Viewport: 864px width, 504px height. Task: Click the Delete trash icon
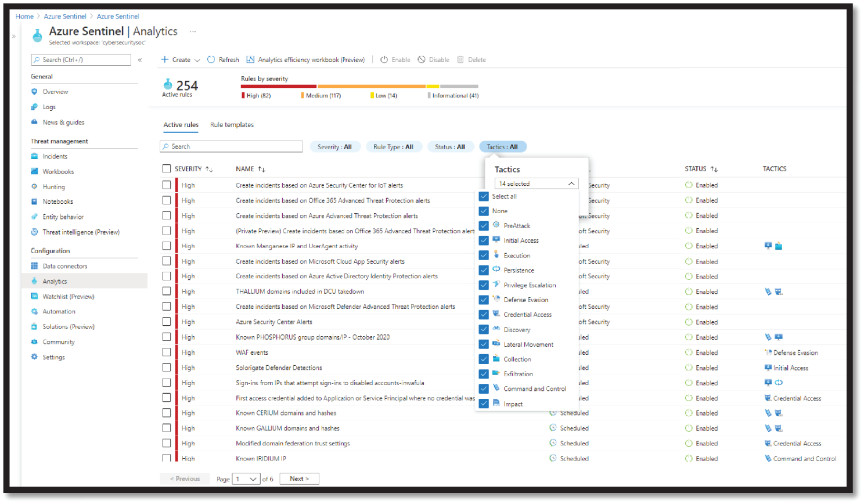[x=460, y=59]
